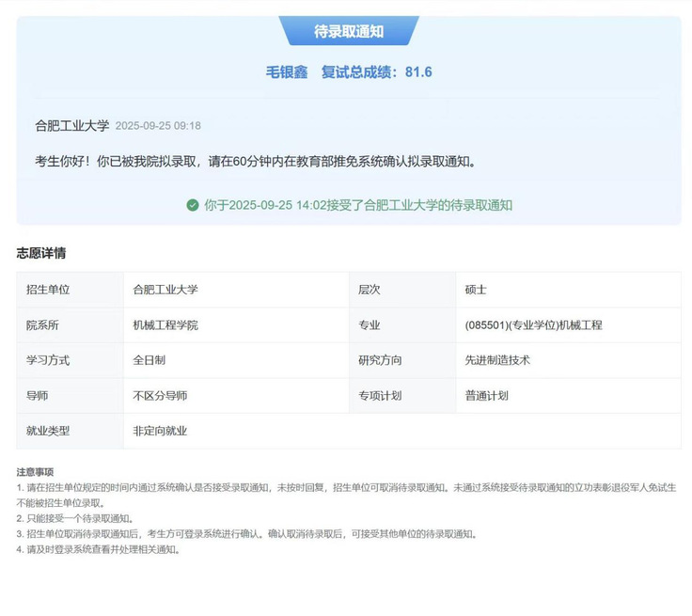This screenshot has height=616, width=692.
Task: Click note 4 about logging in promptly
Action: 98,549
